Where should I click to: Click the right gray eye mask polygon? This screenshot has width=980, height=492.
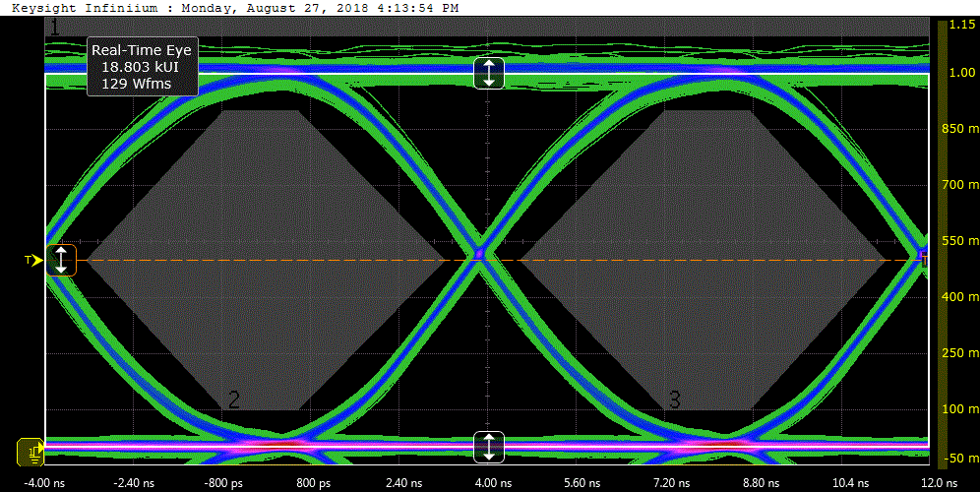coord(705,260)
